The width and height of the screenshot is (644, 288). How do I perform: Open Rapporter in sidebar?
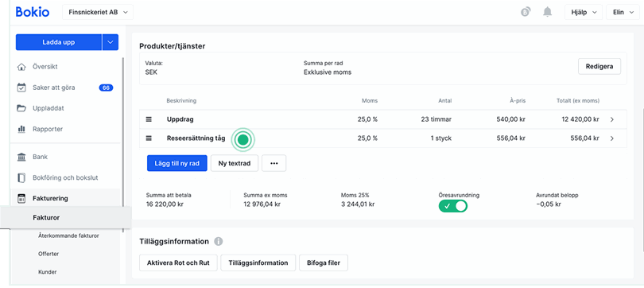pyautogui.click(x=48, y=129)
